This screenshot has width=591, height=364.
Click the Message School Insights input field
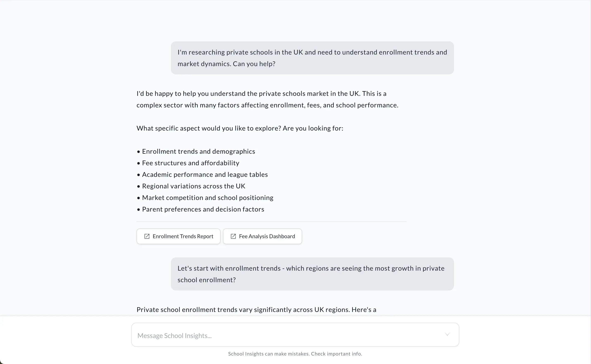click(x=265, y=335)
